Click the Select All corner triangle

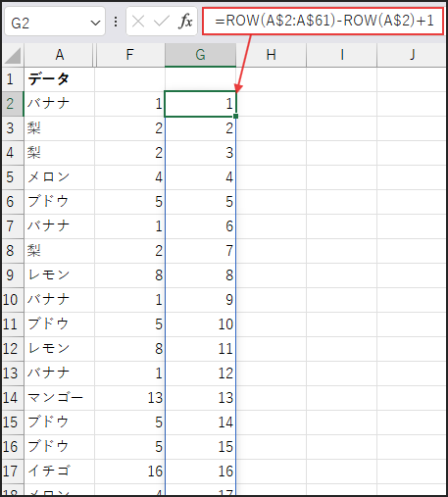(x=13, y=56)
